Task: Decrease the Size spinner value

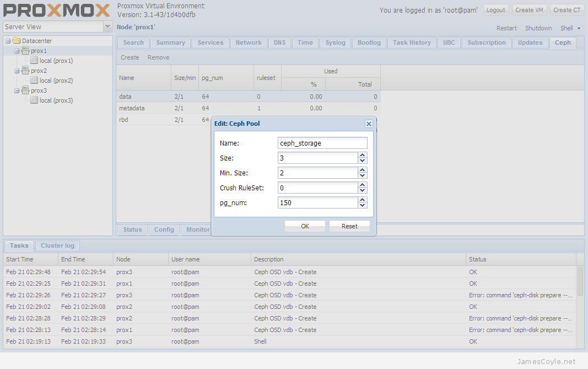Action: point(362,161)
